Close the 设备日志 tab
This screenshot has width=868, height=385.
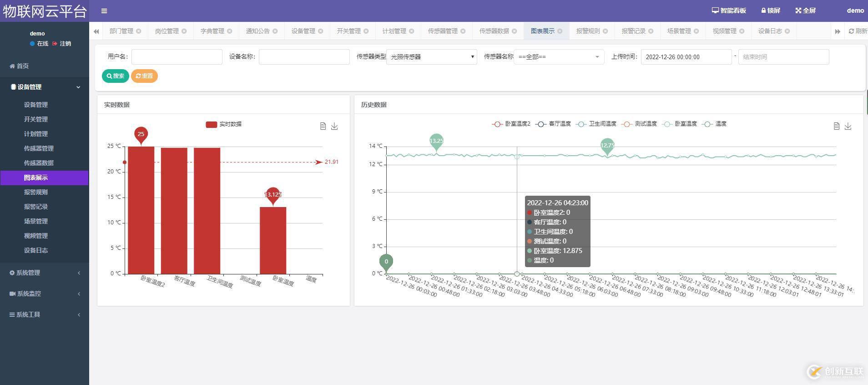787,31
